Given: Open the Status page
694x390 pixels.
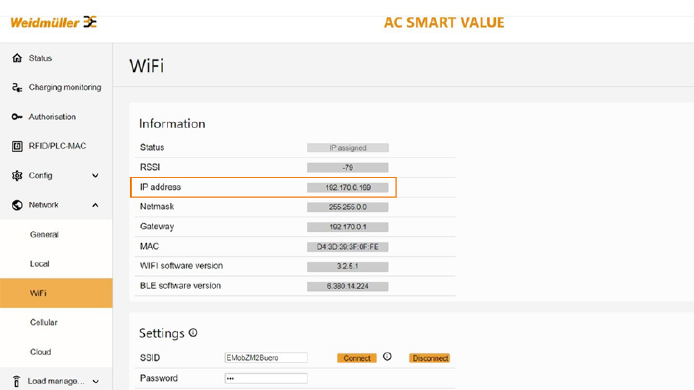Looking at the screenshot, I should click(40, 58).
